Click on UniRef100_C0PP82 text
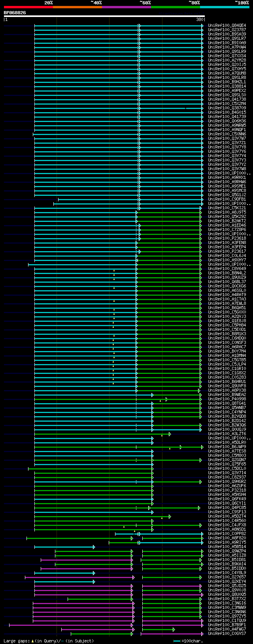The width and height of the screenshot is (253, 644). [227, 534]
